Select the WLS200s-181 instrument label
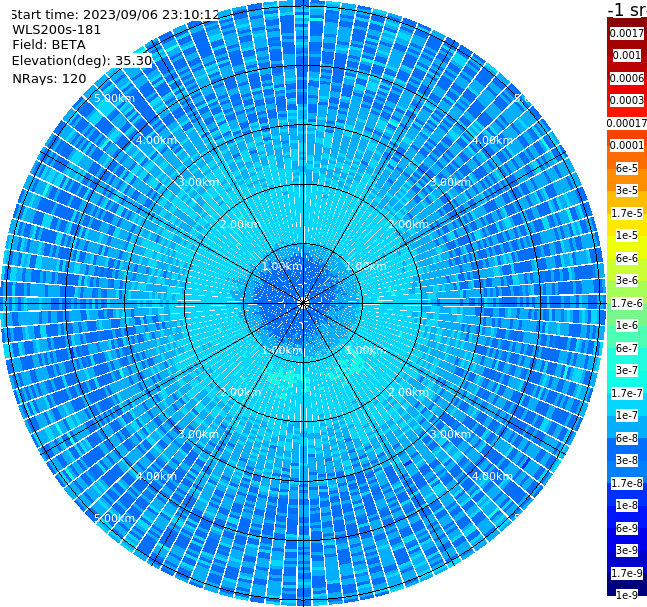 point(57,30)
